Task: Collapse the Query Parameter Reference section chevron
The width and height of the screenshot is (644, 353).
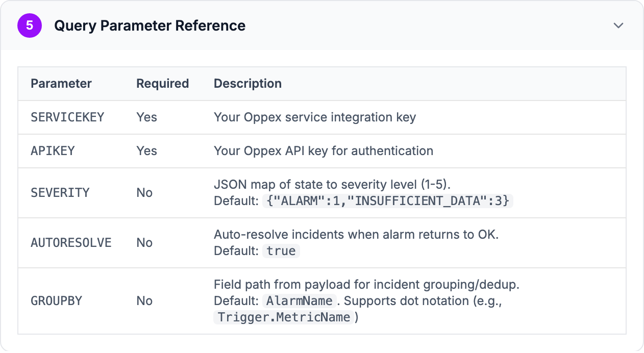Action: point(618,26)
